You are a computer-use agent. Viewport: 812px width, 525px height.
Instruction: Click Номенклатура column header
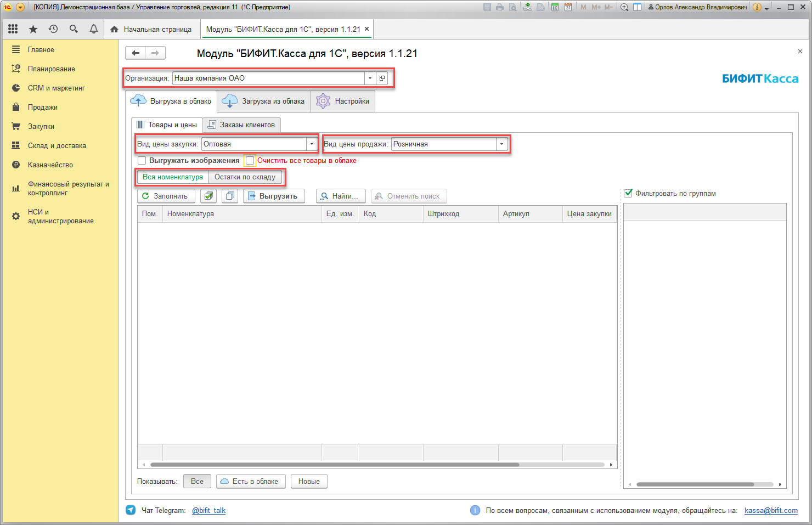coord(242,213)
